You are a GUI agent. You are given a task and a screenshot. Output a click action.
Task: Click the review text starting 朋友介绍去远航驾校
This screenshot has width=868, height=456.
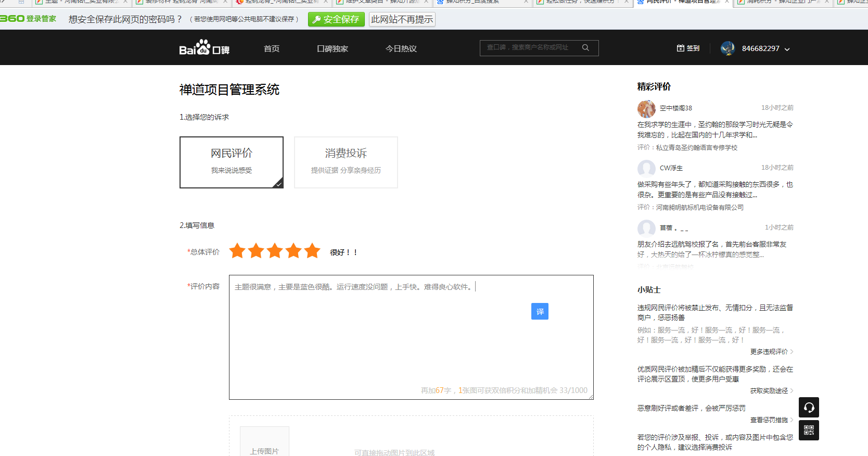tap(712, 249)
